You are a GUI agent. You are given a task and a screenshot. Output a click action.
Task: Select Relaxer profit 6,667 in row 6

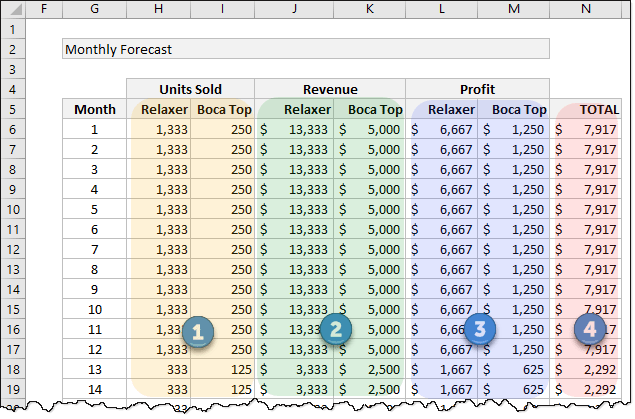(x=441, y=129)
